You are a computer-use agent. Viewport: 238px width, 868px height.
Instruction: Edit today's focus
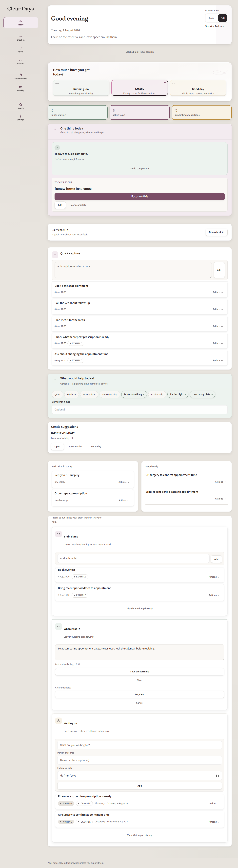tap(60, 205)
